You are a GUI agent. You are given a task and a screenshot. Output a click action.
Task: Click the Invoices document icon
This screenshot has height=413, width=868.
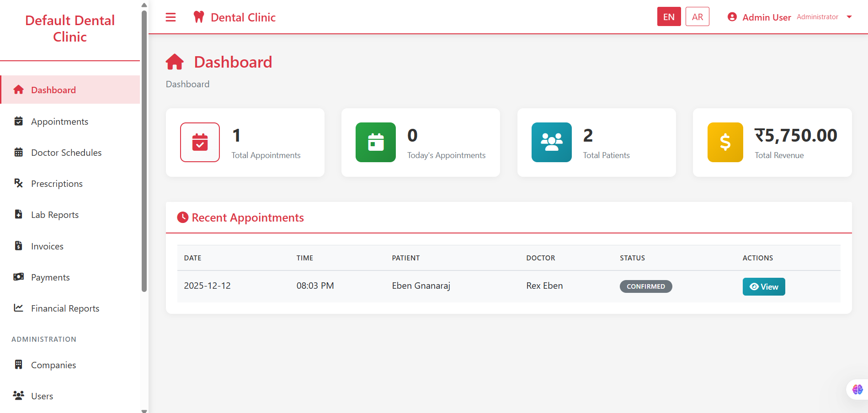tap(18, 246)
